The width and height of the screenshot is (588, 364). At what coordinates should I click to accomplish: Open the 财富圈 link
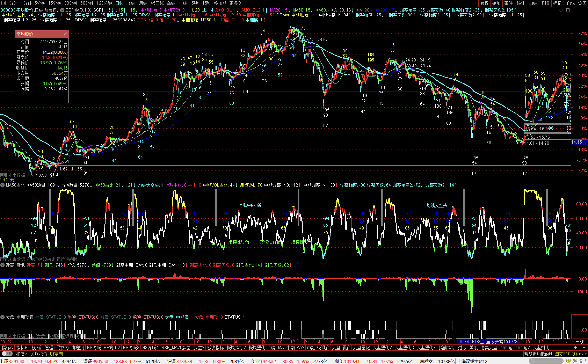56,354
